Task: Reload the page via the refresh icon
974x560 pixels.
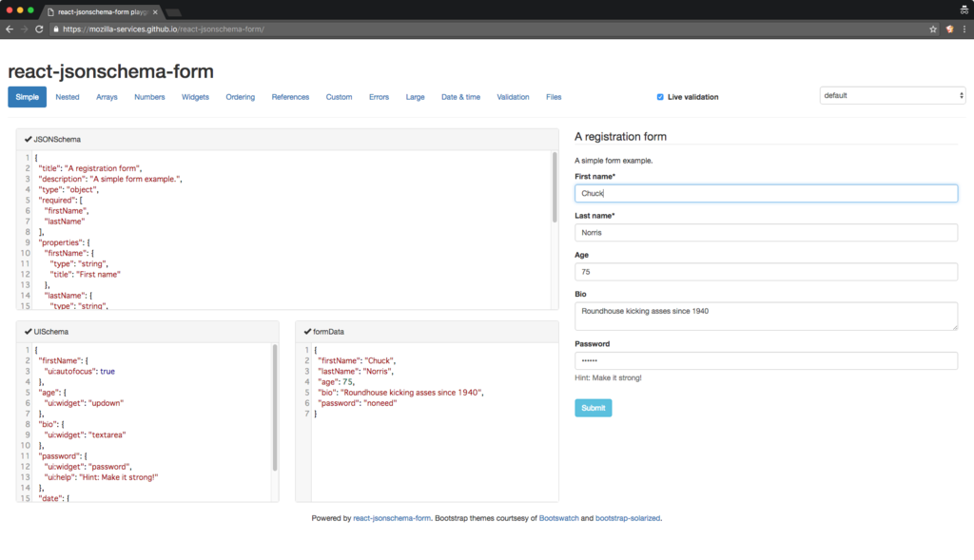Action: (x=39, y=29)
